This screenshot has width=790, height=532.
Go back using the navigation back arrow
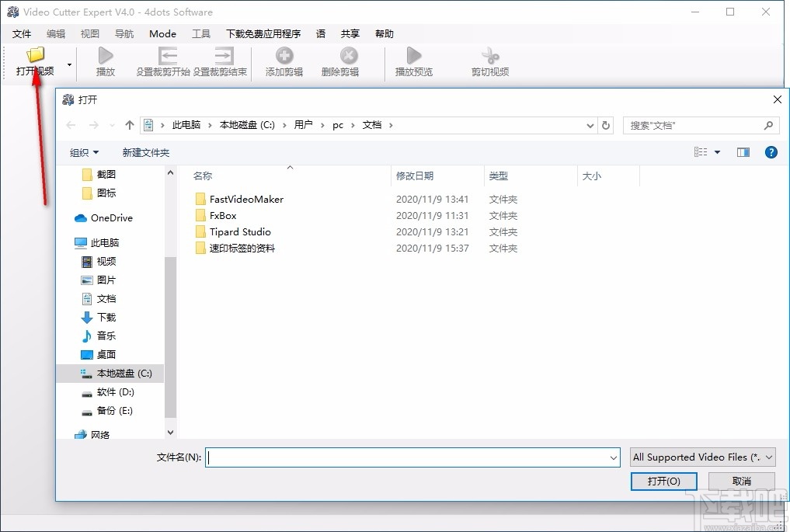[x=70, y=124]
